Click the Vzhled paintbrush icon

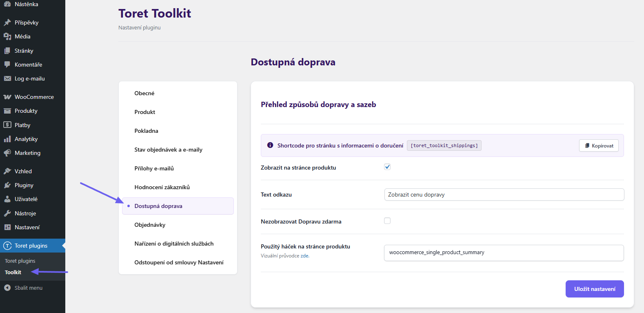(7, 171)
